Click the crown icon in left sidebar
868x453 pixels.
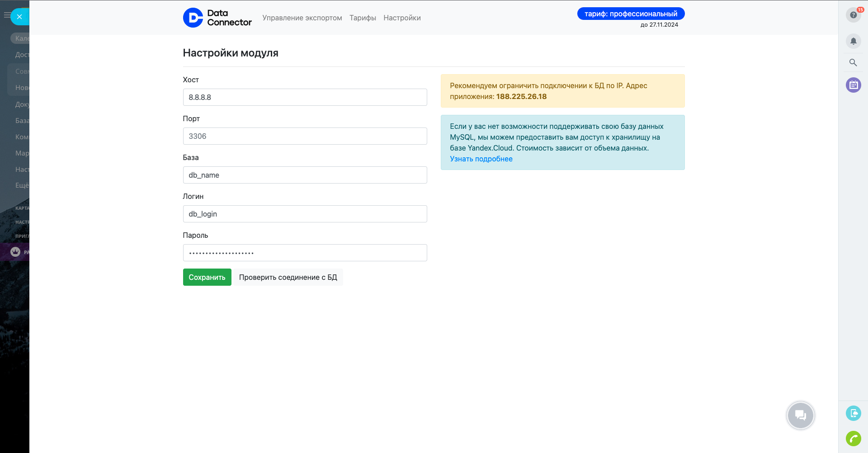[x=15, y=252]
